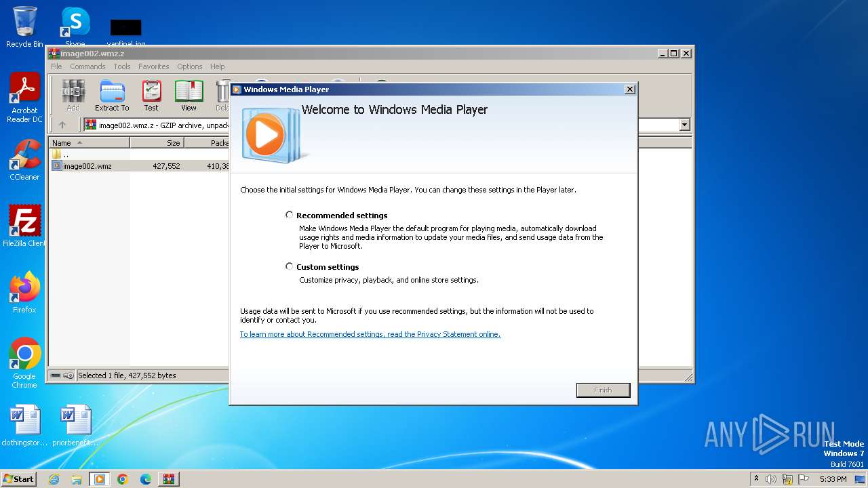Select the Recommended settings radio button
Image resolution: width=868 pixels, height=488 pixels.
click(290, 215)
